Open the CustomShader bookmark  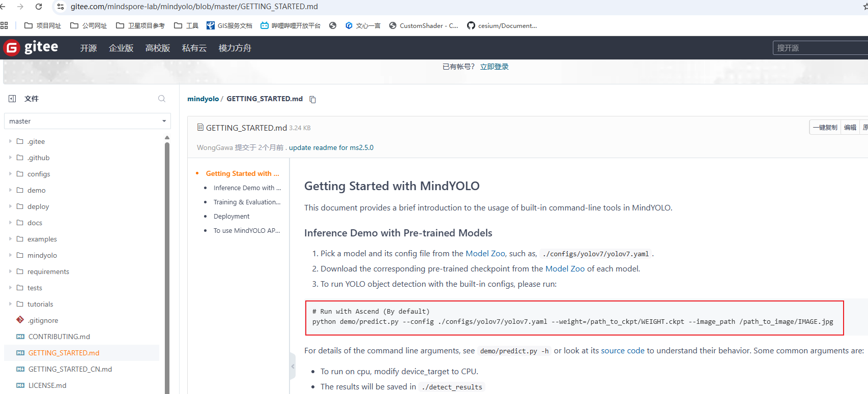pyautogui.click(x=424, y=25)
